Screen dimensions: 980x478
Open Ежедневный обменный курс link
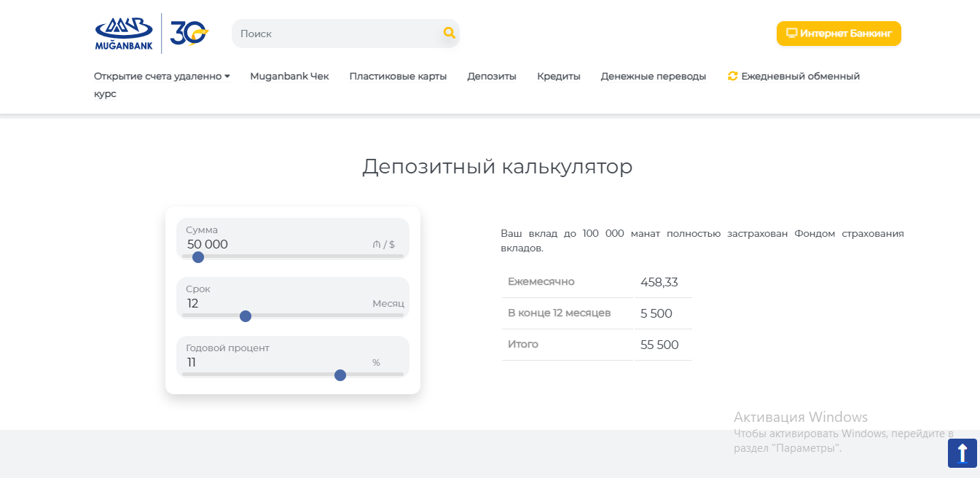coord(800,77)
